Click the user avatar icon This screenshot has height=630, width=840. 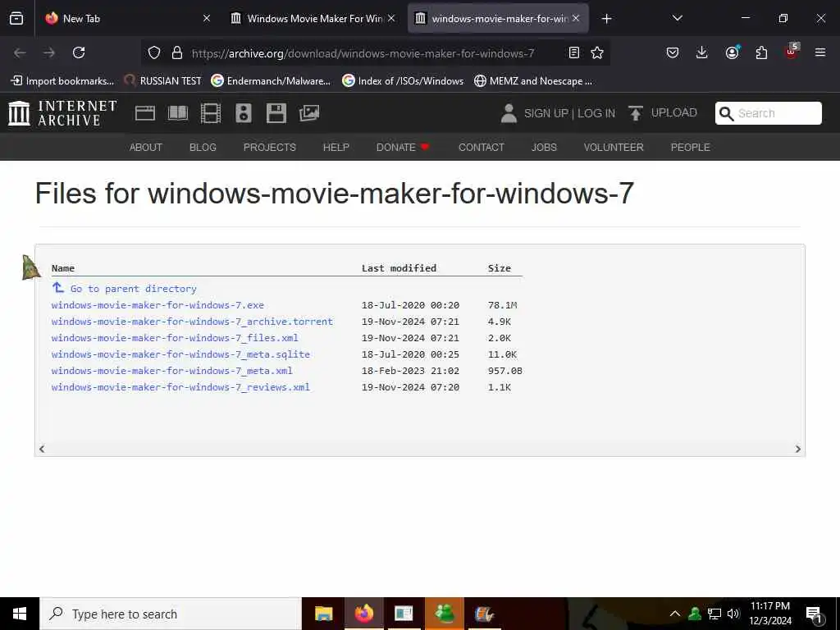coord(509,113)
